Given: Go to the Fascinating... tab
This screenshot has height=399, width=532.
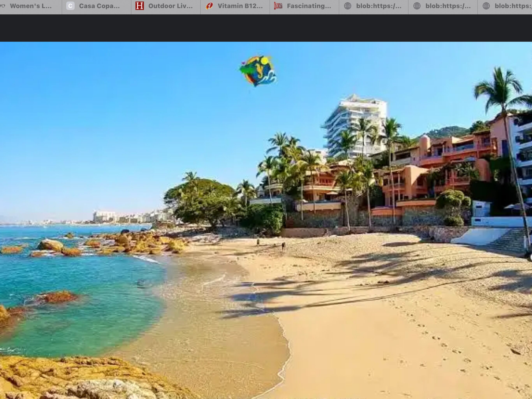Looking at the screenshot, I should 309,6.
